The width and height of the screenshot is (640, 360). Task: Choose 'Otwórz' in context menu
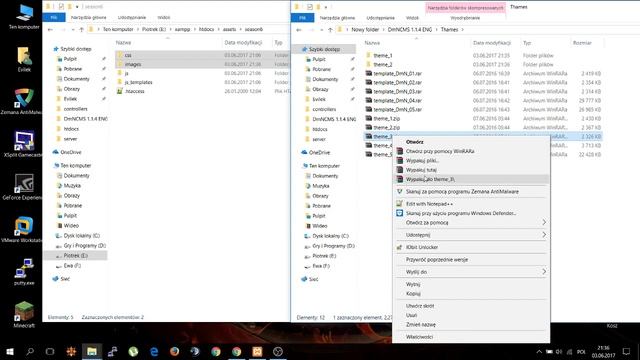pos(471,142)
